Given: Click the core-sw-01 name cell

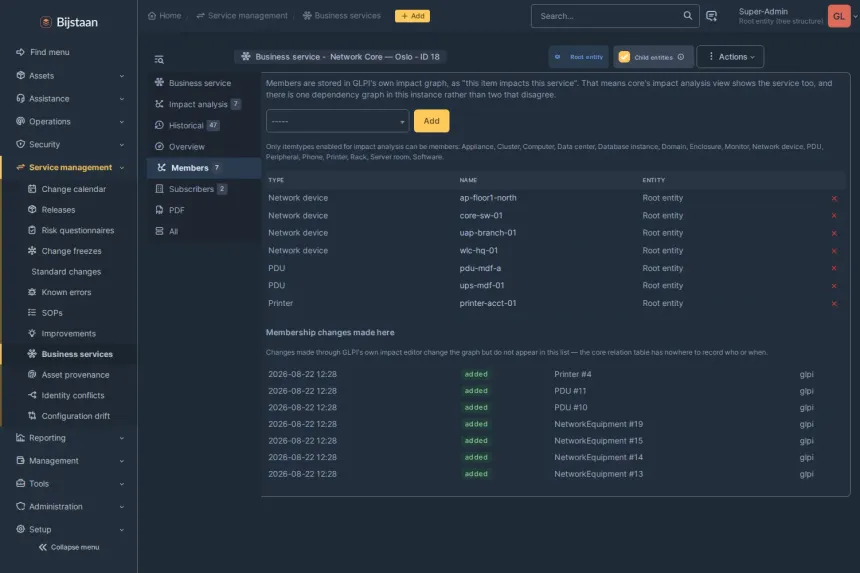Looking at the screenshot, I should (481, 215).
